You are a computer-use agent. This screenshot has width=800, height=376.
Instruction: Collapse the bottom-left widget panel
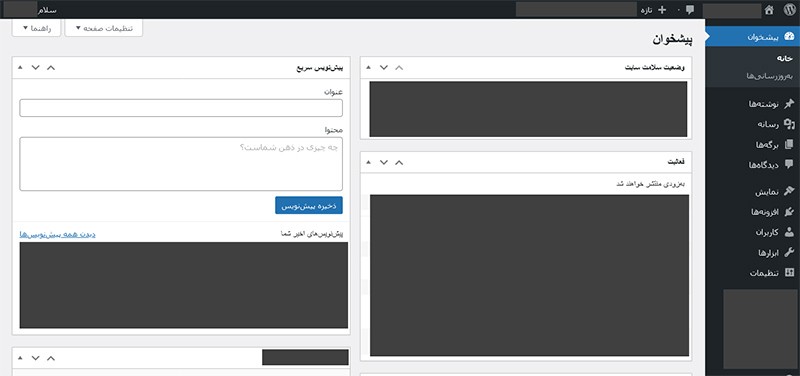(x=20, y=358)
